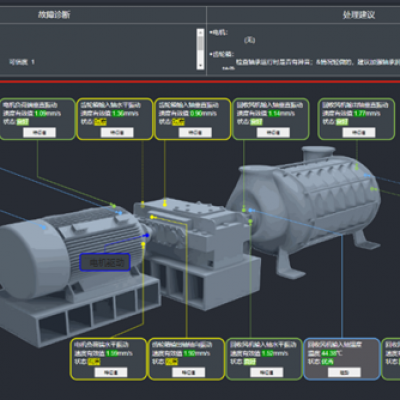Select the blue 电机驱动 label on the motor
Screen dimensions: 400x400
coord(105,262)
